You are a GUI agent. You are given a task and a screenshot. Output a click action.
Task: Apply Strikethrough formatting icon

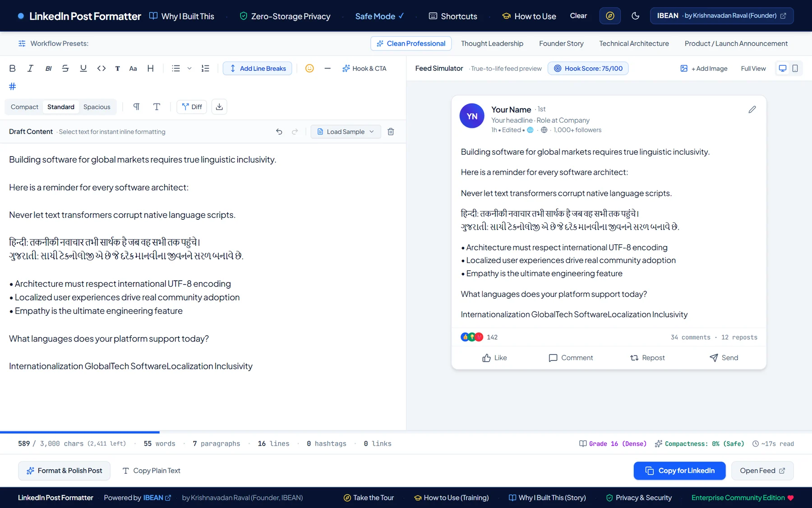click(x=65, y=69)
